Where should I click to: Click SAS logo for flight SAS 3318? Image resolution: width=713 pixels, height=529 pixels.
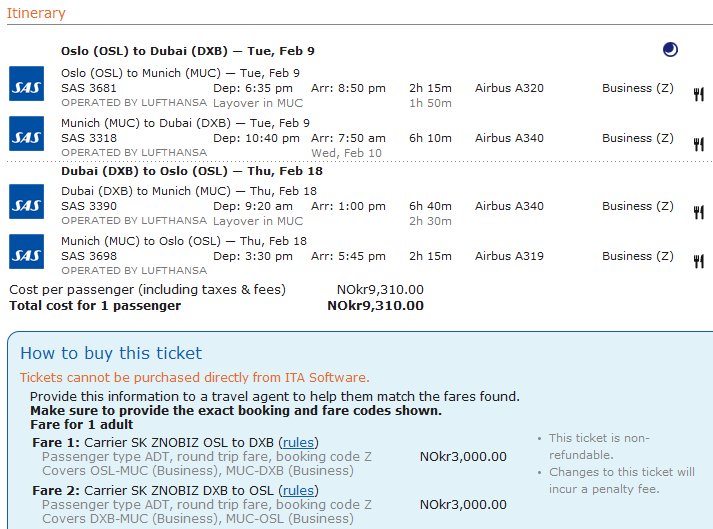tap(26, 134)
